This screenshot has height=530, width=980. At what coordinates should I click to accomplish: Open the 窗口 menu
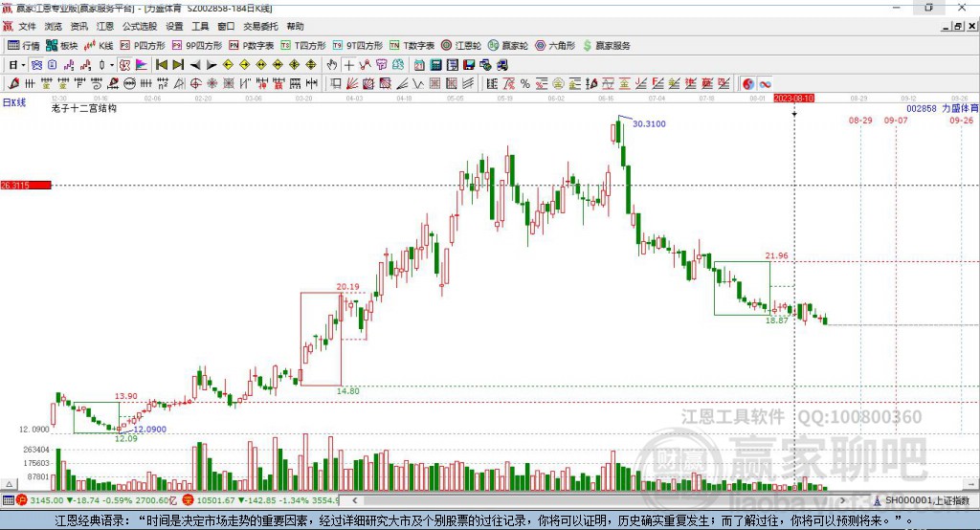[226, 26]
